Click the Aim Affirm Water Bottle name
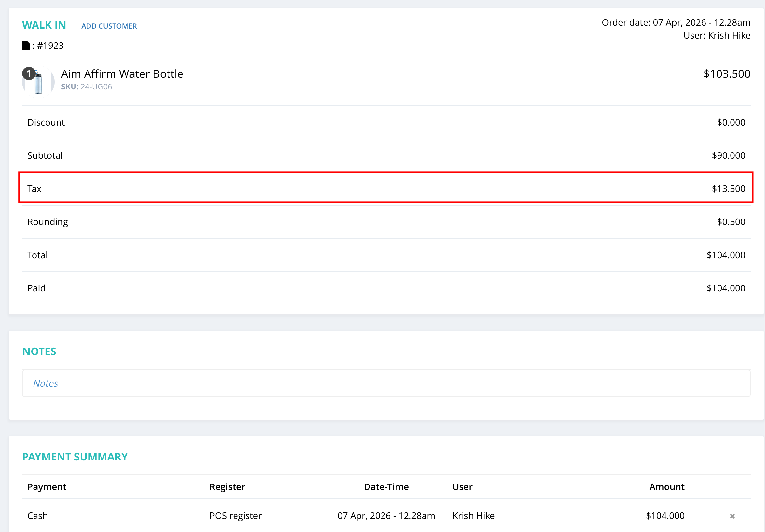The image size is (765, 532). click(x=122, y=73)
